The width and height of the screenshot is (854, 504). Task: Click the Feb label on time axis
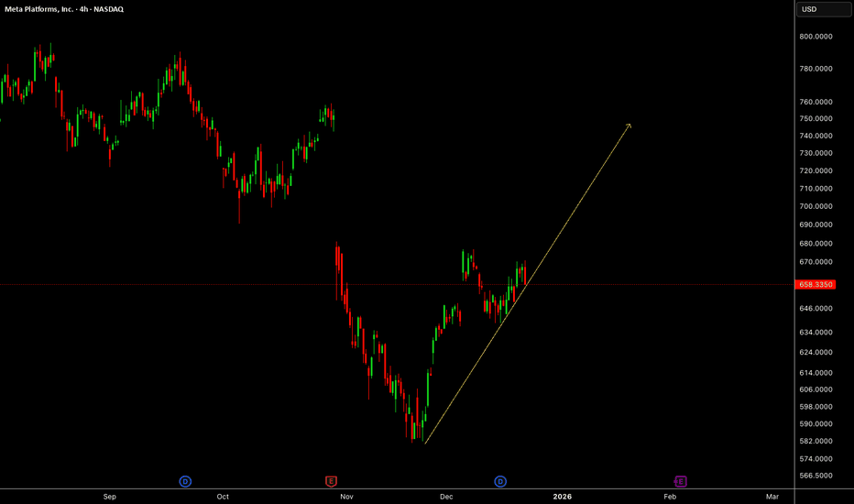(670, 496)
